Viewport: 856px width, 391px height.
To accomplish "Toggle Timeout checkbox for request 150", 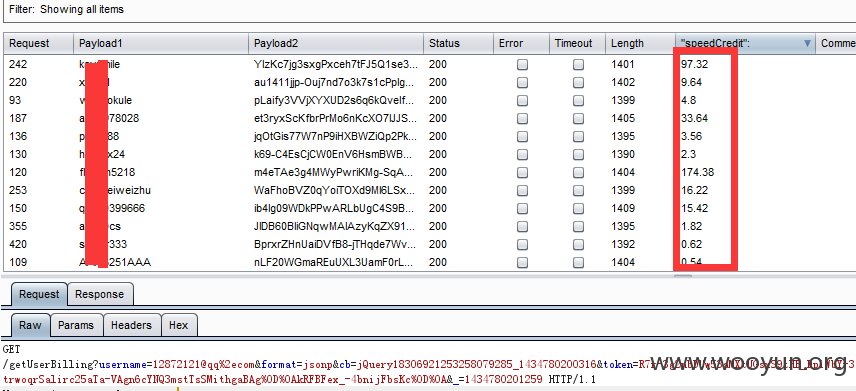I will tap(578, 209).
